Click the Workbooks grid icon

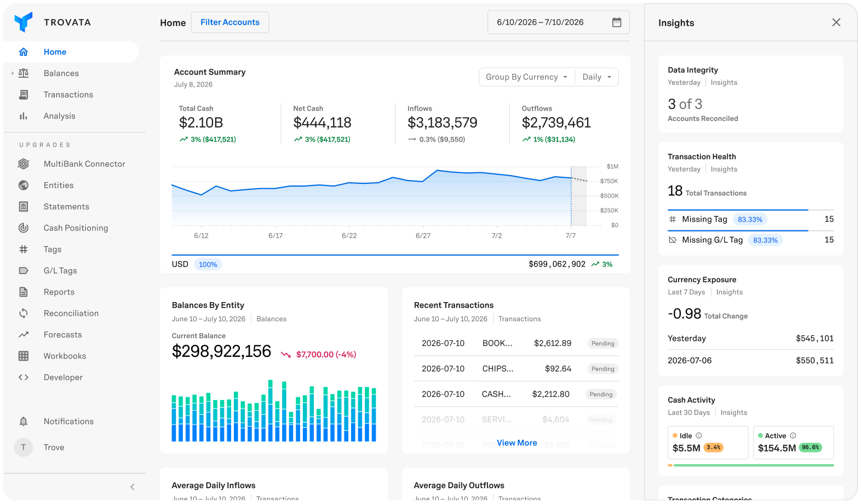[24, 356]
